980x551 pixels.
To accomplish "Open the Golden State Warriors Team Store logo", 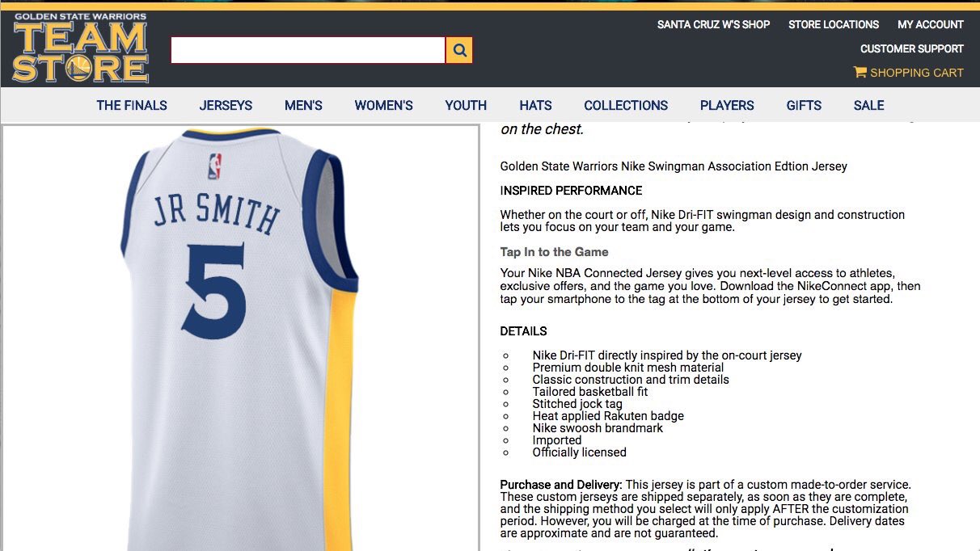I will (80, 48).
